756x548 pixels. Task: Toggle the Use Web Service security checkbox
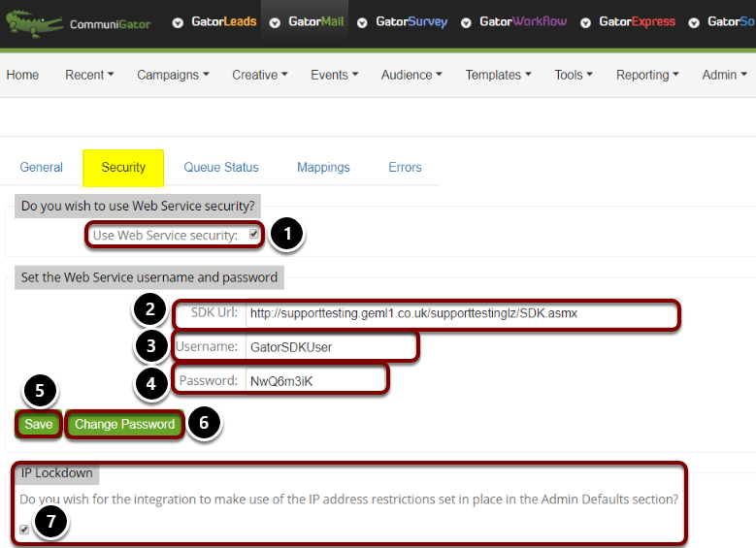pos(253,235)
